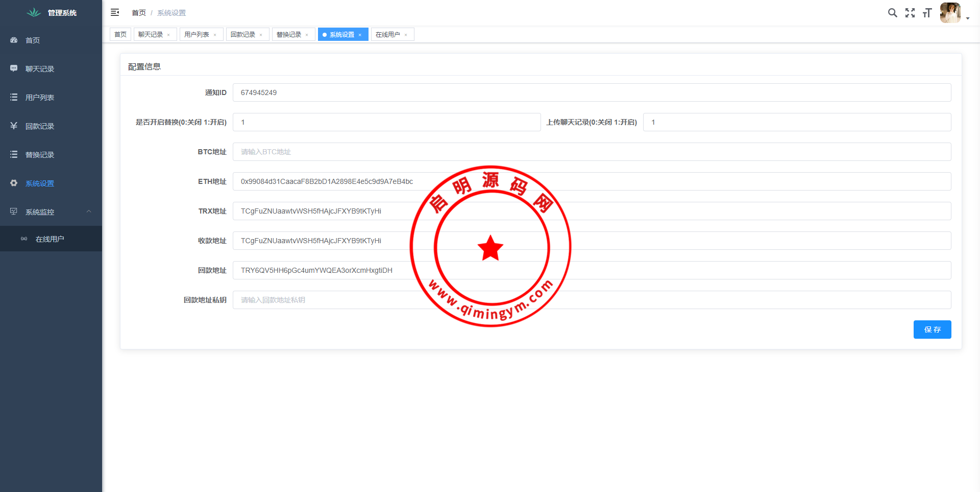Screen dimensions: 980x492
Task: Open 在线用户 in the sidebar
Action: (50, 239)
